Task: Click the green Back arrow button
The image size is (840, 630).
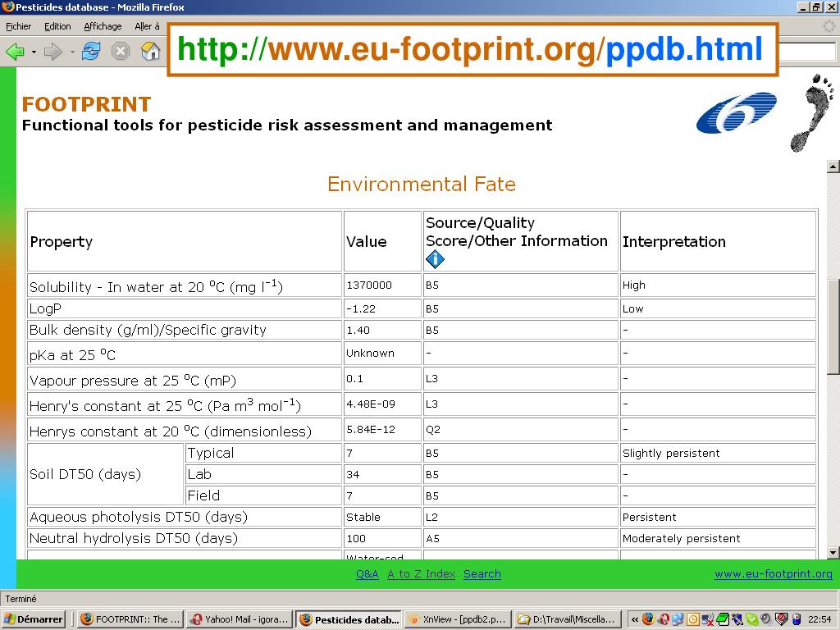Action: coord(15,52)
